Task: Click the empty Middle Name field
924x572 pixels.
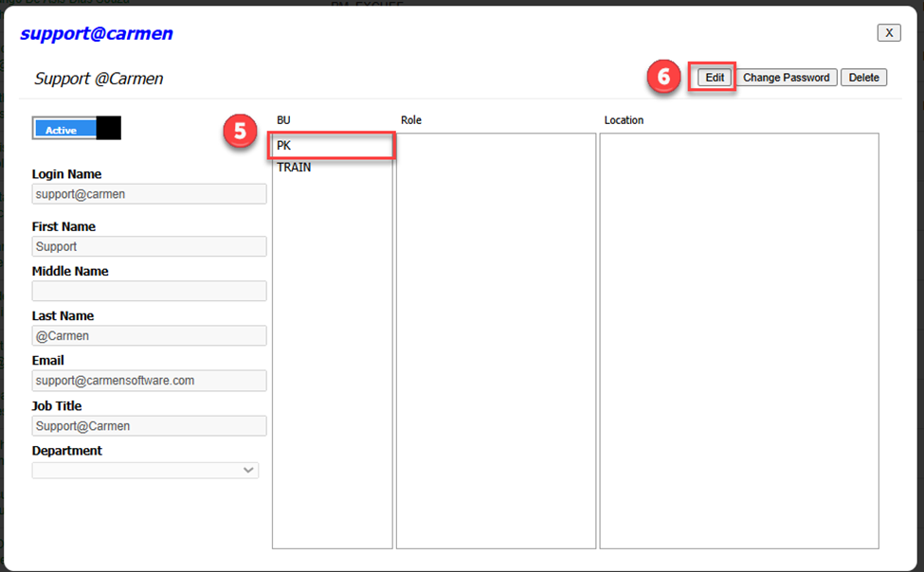Action: tap(149, 291)
